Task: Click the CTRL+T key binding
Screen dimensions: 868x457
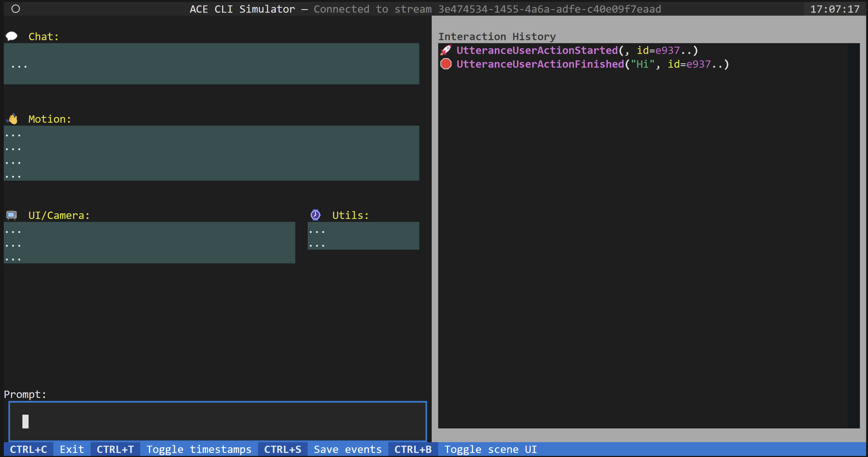Action: tap(115, 449)
